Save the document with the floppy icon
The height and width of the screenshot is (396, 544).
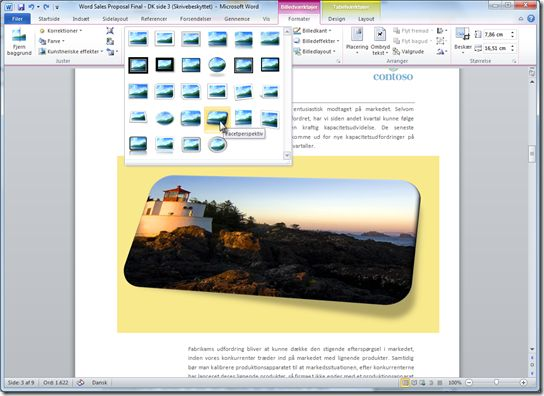[21, 7]
